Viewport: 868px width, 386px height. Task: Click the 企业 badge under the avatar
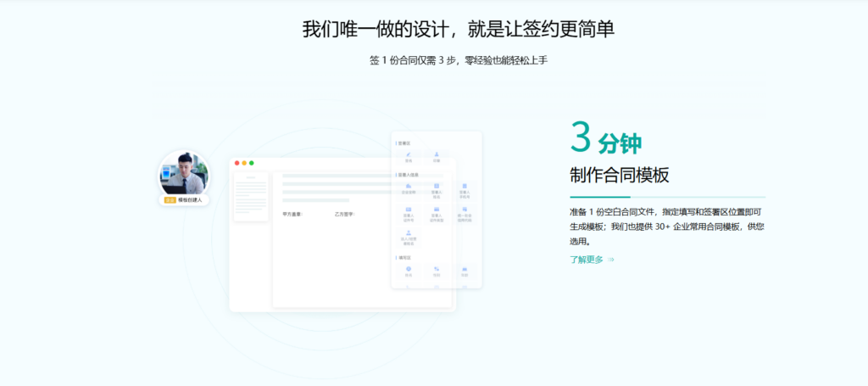[x=170, y=200]
